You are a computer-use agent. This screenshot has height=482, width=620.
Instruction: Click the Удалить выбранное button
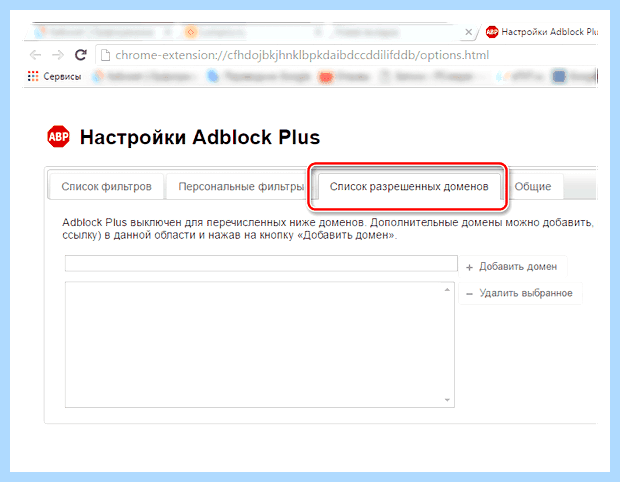click(x=520, y=293)
